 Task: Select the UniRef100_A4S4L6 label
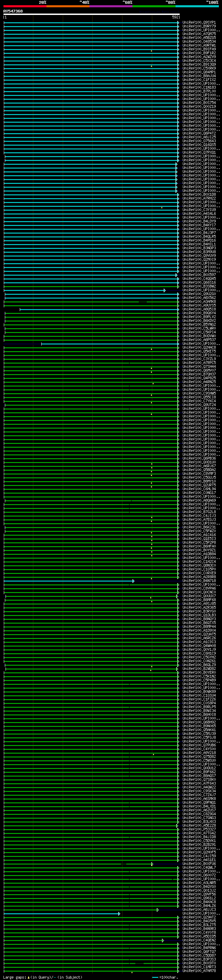(x=199, y=213)
